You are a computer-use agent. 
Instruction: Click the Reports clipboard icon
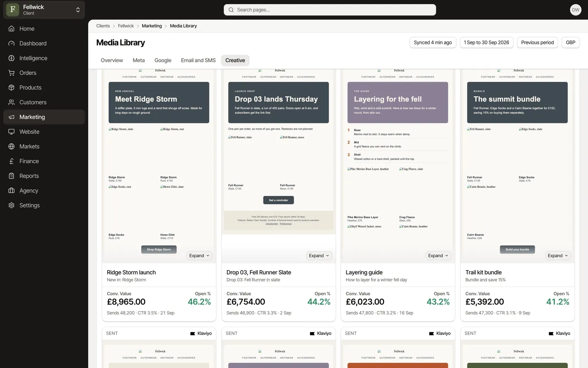(11, 176)
